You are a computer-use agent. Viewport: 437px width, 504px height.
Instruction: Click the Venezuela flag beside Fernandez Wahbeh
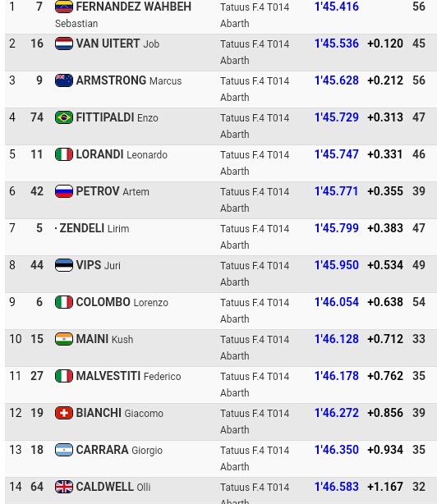pyautogui.click(x=64, y=7)
